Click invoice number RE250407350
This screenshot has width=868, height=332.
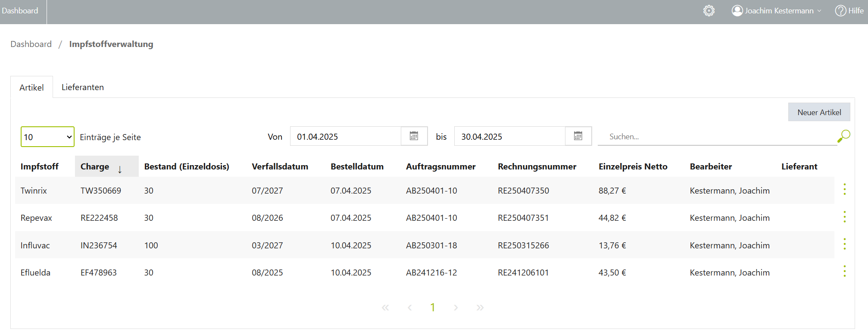524,191
